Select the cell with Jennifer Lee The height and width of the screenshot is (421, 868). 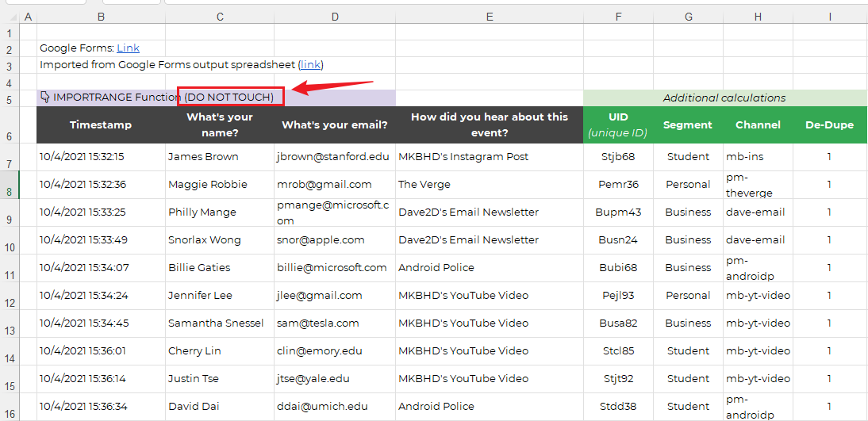tap(220, 296)
